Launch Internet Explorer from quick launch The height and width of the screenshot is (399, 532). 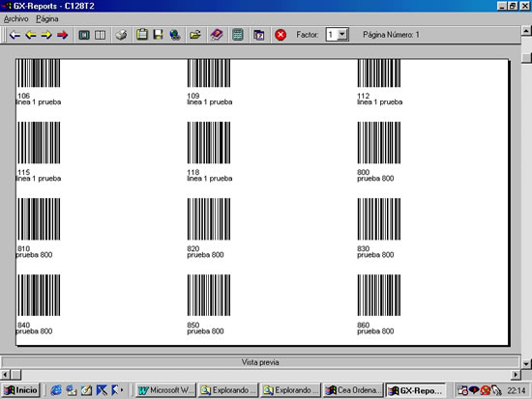56,390
